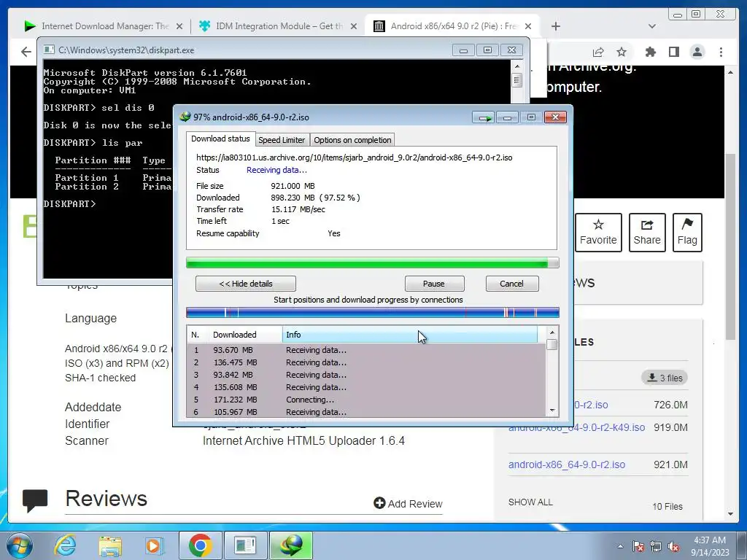Click the Chrome back arrow
Image resolution: width=747 pixels, height=560 pixels.
pos(26,52)
